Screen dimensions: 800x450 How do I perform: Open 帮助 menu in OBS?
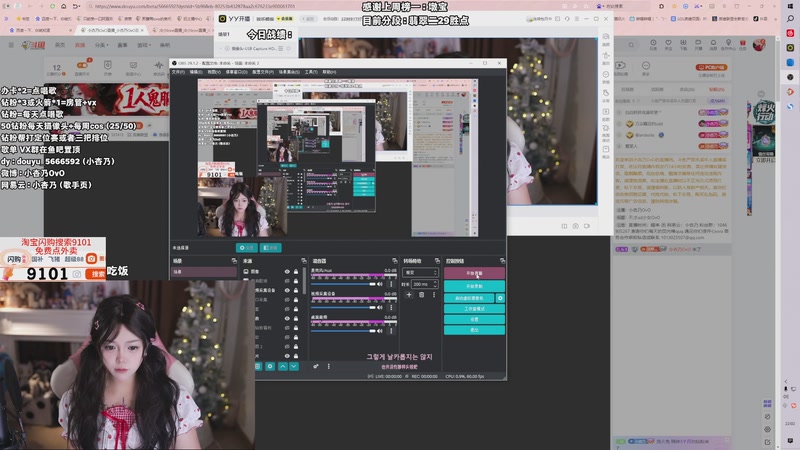(x=329, y=72)
